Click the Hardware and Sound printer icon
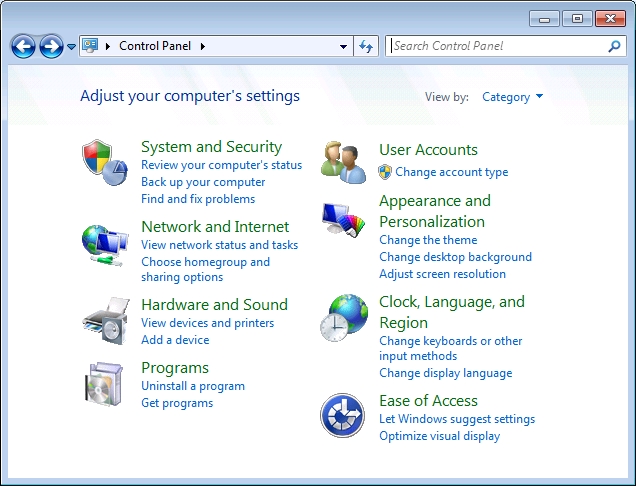The image size is (636, 486). coord(106,320)
